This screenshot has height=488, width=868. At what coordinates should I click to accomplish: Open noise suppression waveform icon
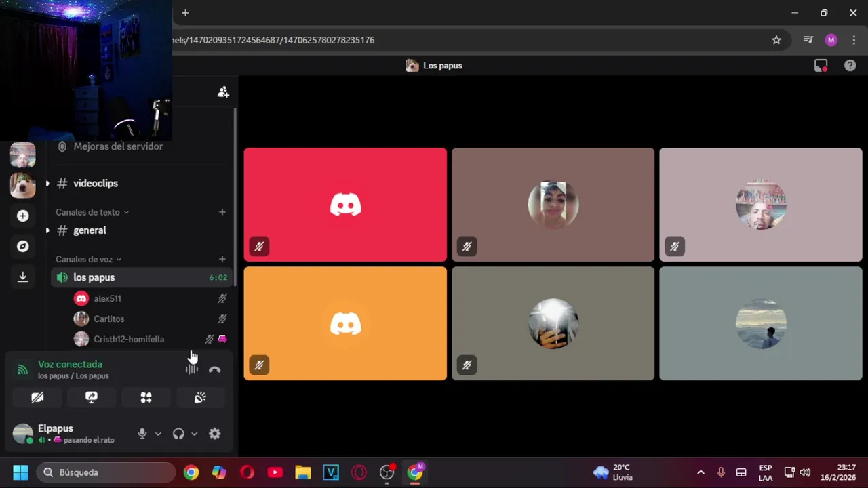click(x=192, y=369)
